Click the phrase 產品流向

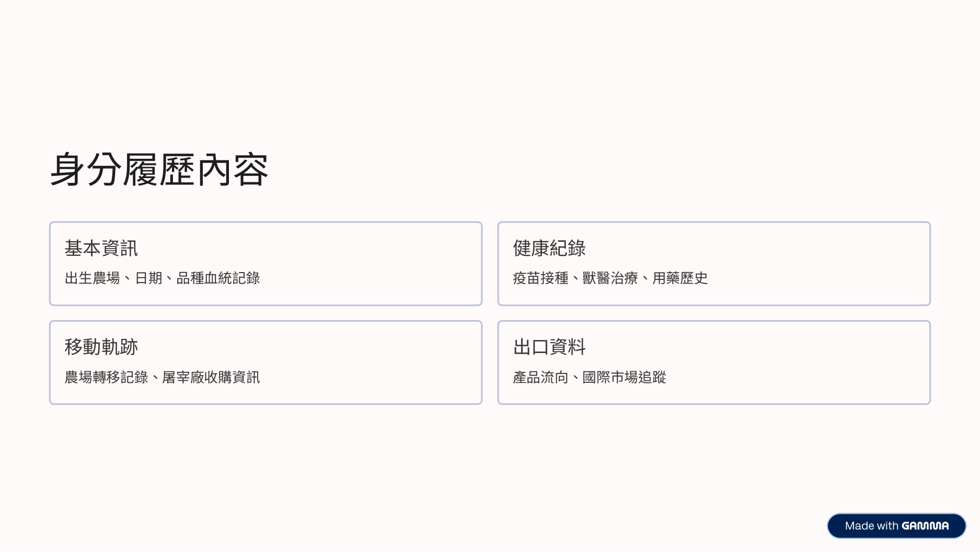pos(540,377)
